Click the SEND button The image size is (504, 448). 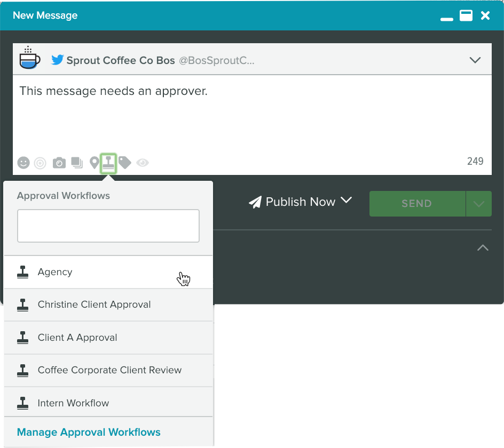pyautogui.click(x=417, y=204)
